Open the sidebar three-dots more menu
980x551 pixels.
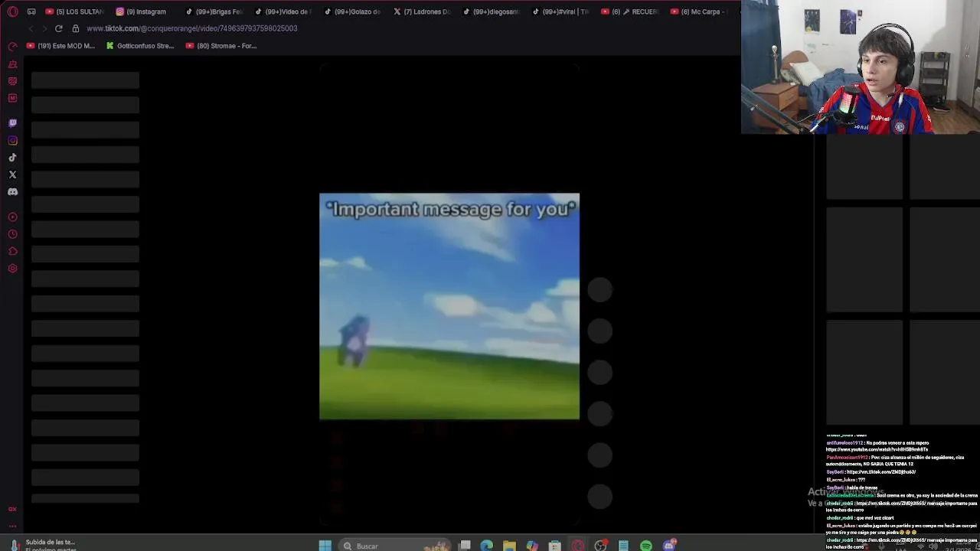click(x=12, y=526)
